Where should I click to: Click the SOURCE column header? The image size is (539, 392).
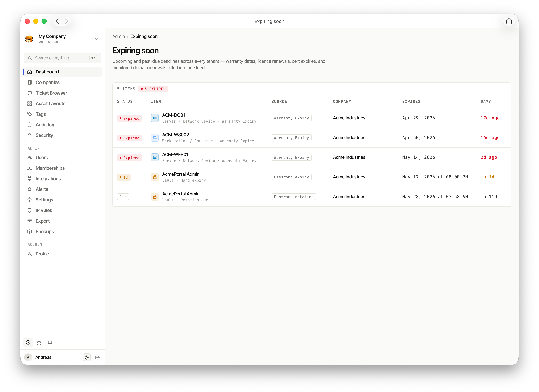279,101
